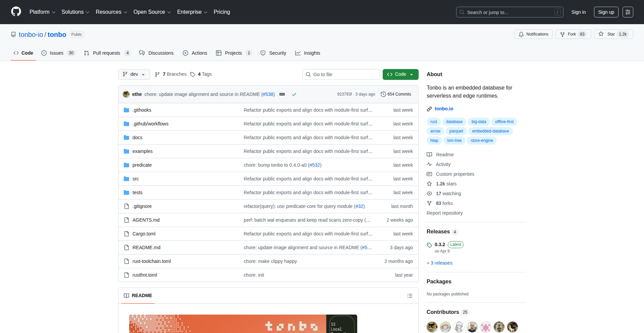Image resolution: width=644 pixels, height=333 pixels.
Task: Open the README.md file
Action: (x=146, y=247)
